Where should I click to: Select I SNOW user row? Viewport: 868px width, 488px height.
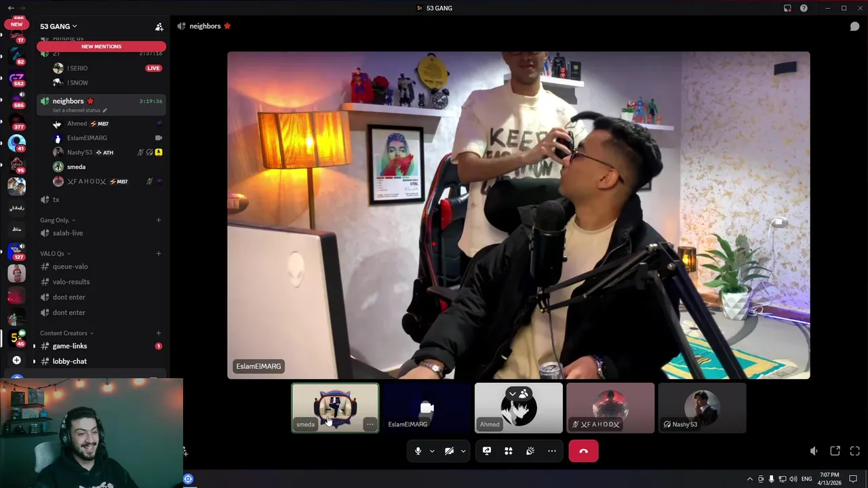[x=107, y=83]
